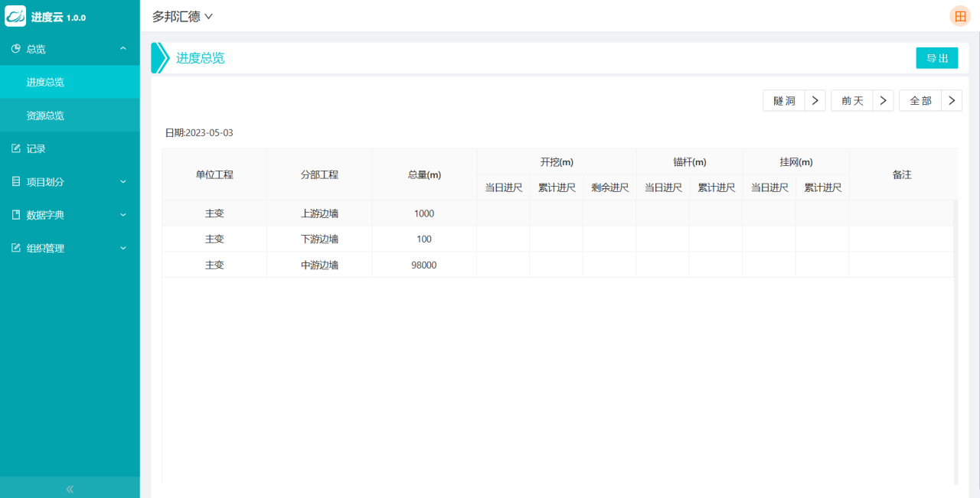Open the arrow next to 全部
Image resolution: width=980 pixels, height=498 pixels.
tap(952, 100)
